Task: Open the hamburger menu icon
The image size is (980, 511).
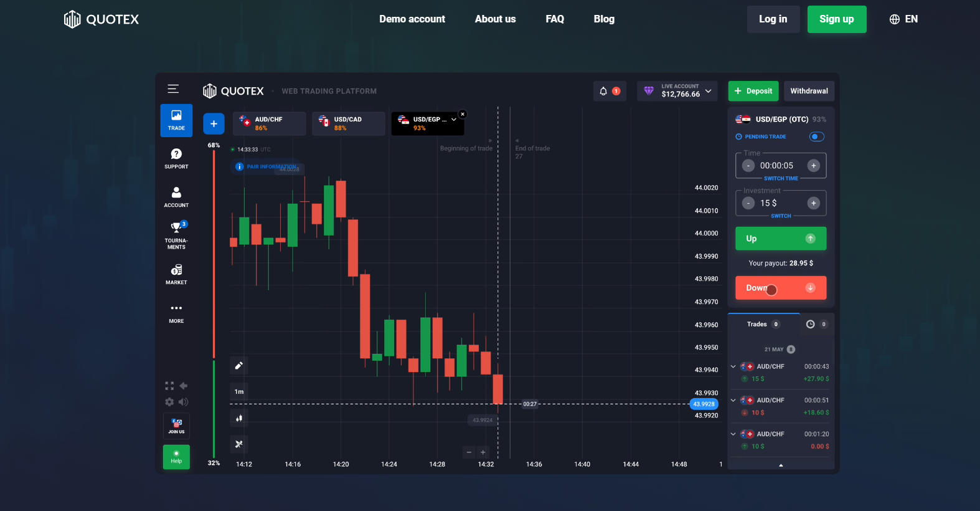Action: (173, 89)
